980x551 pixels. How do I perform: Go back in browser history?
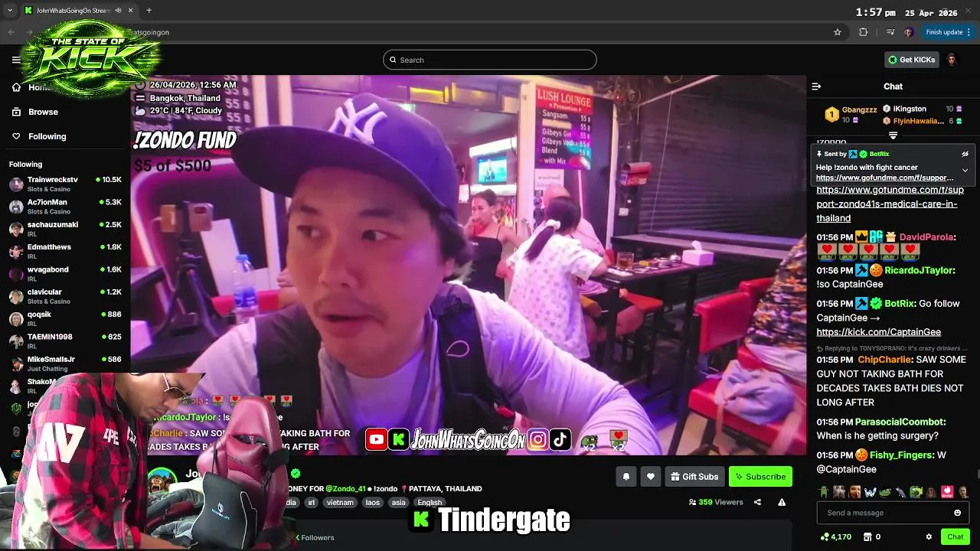coord(11,32)
